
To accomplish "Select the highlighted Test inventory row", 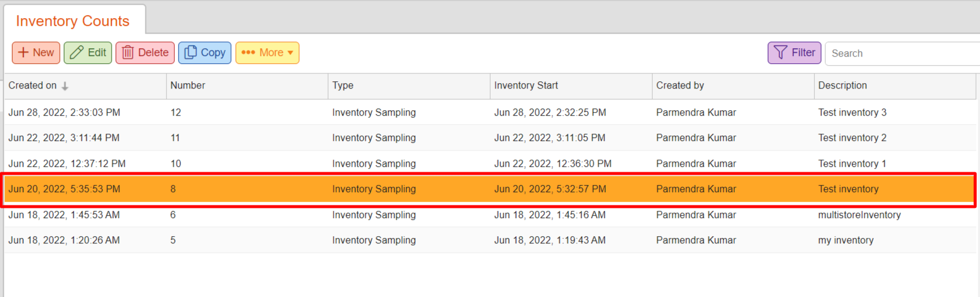I will (x=491, y=189).
